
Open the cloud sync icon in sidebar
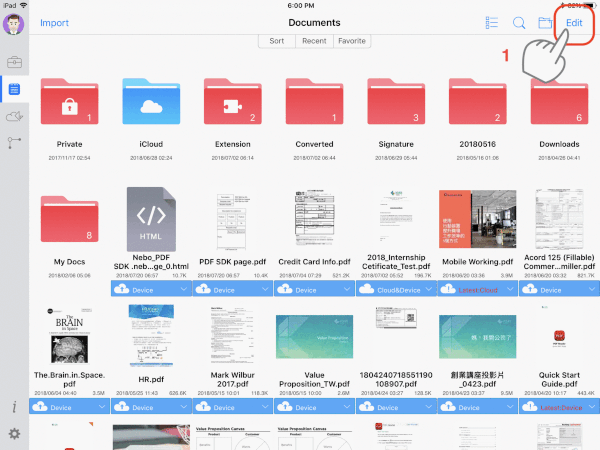14,116
